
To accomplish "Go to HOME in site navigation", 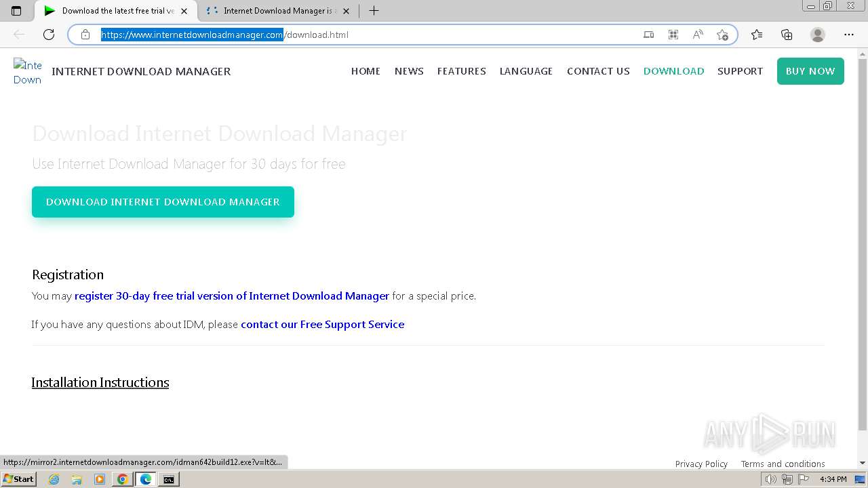I will [366, 71].
